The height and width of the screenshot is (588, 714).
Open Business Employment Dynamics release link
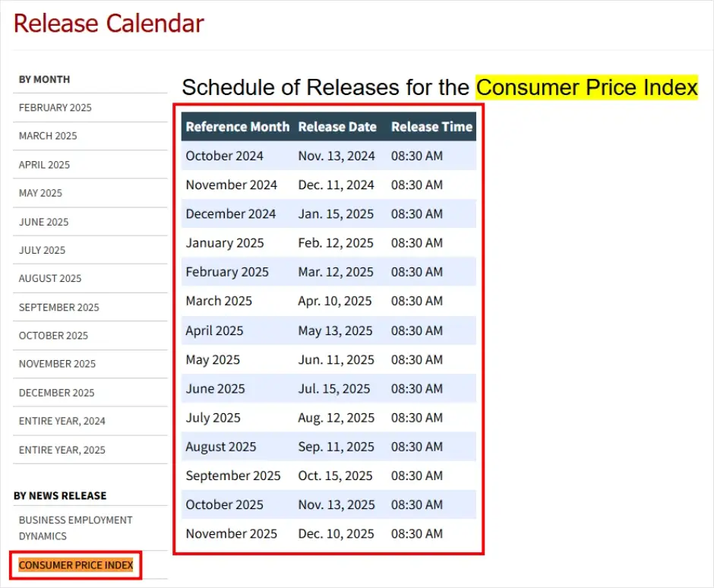coord(75,528)
